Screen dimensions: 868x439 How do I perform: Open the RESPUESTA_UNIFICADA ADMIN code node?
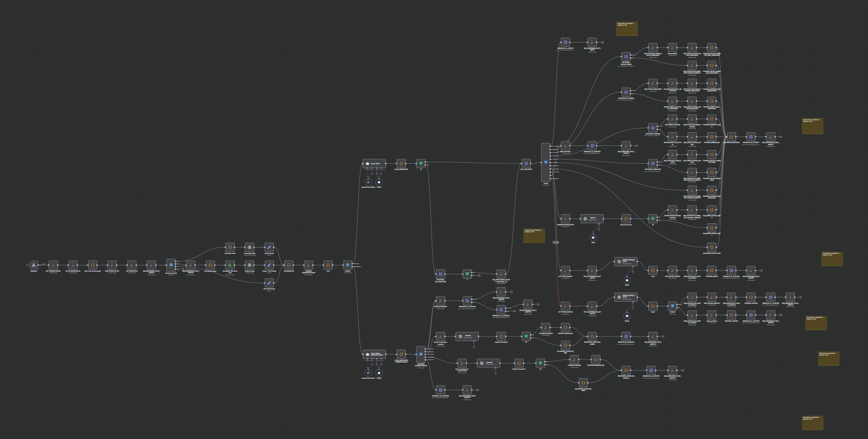point(592,336)
